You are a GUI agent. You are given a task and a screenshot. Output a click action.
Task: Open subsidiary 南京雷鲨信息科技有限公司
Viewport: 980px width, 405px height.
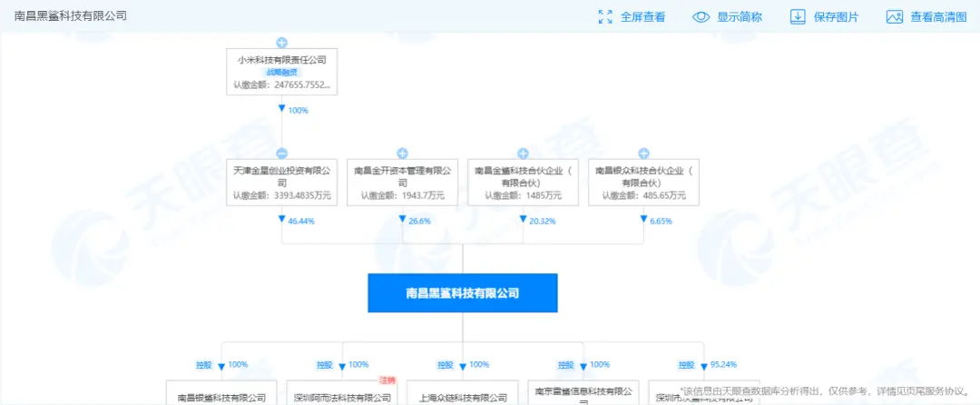click(x=583, y=392)
